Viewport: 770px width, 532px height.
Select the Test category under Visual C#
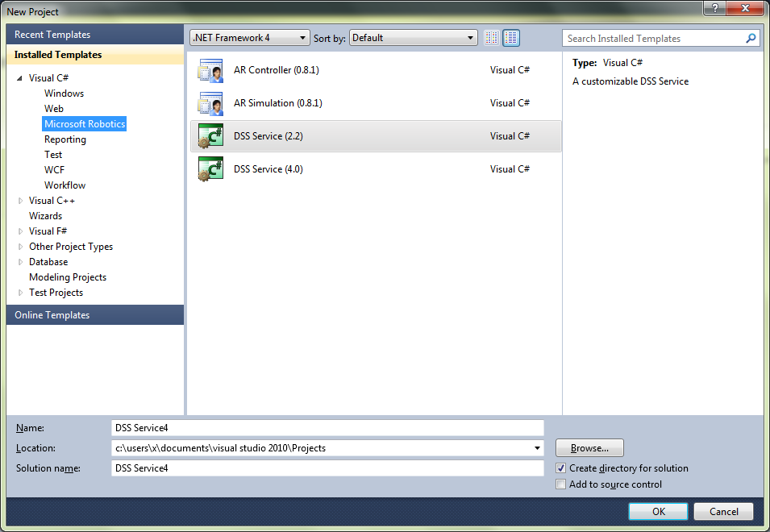coord(53,155)
